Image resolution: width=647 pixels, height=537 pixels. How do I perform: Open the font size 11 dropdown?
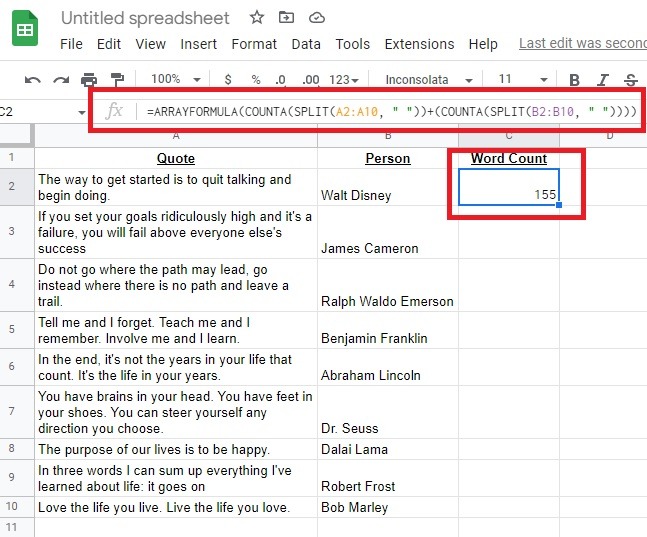tap(522, 79)
